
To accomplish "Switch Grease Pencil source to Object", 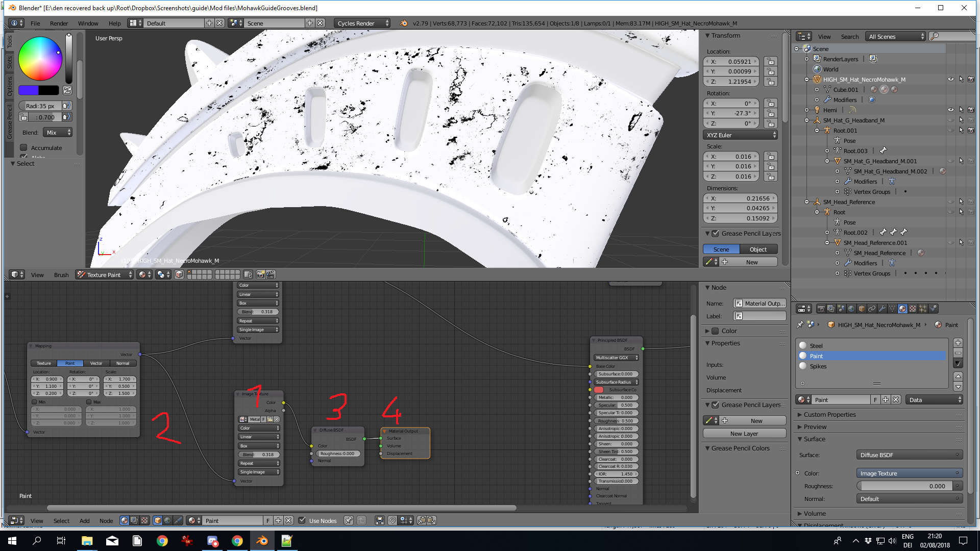I will (758, 249).
